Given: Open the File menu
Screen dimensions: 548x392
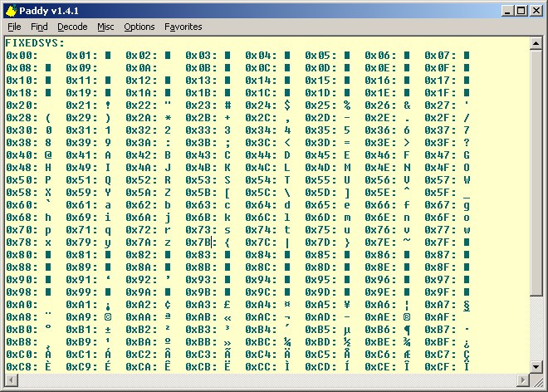Looking at the screenshot, I should tap(14, 27).
